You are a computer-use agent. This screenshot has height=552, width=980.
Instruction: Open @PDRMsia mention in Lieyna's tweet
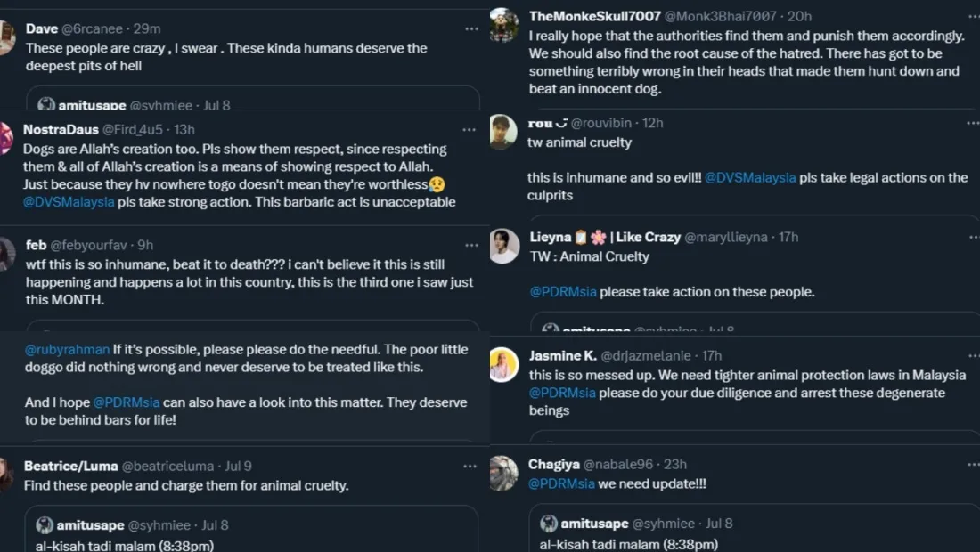point(563,292)
